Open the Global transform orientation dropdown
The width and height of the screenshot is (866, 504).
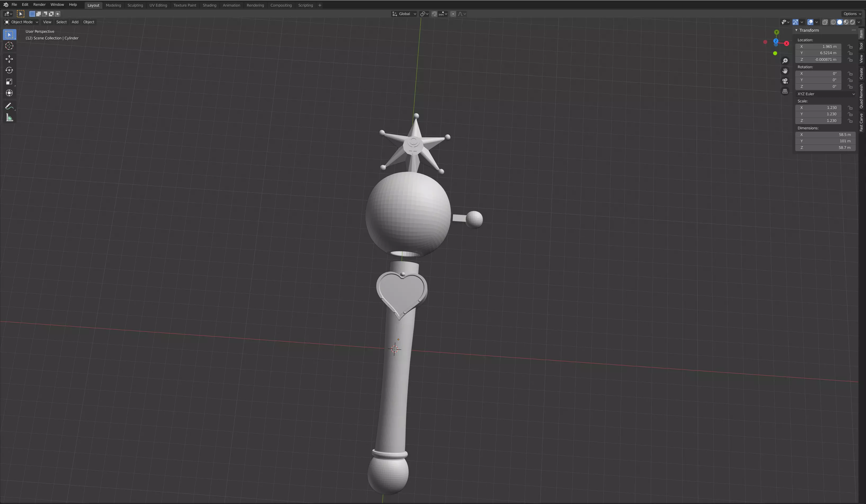click(404, 14)
